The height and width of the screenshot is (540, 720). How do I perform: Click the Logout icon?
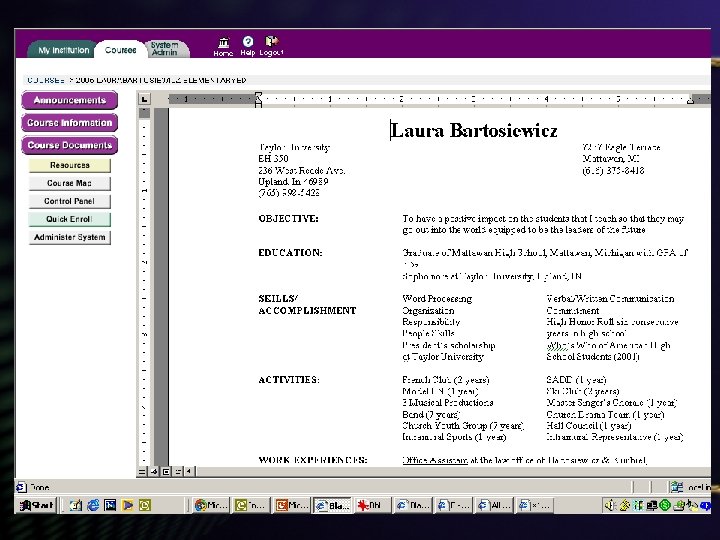click(x=271, y=42)
